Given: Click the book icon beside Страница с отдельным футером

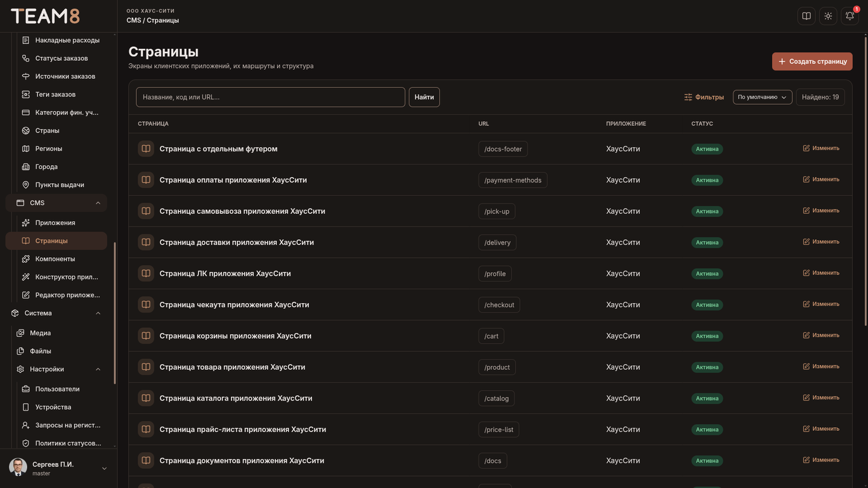Looking at the screenshot, I should click(x=146, y=149).
